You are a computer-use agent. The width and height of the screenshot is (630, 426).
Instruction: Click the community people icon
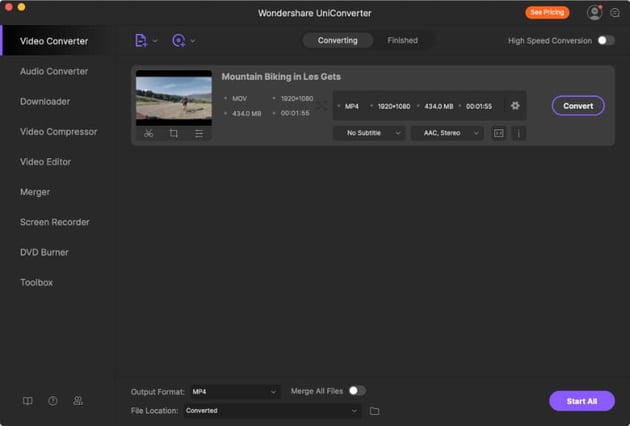click(78, 401)
